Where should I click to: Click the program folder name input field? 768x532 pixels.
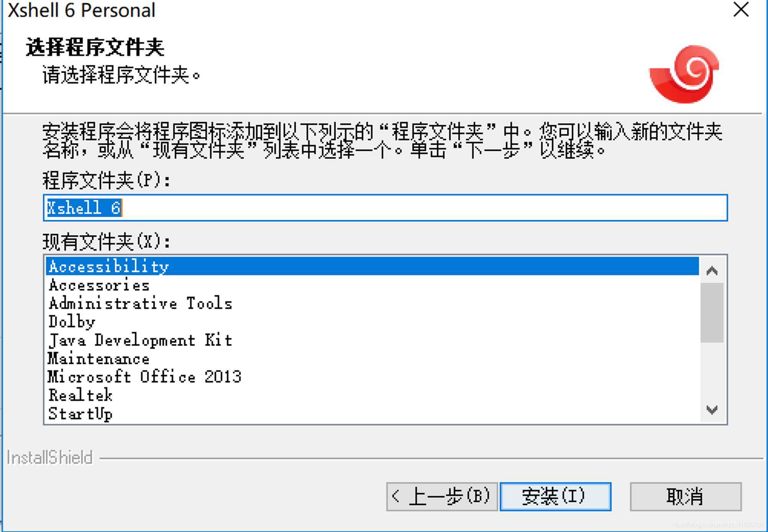(385, 208)
